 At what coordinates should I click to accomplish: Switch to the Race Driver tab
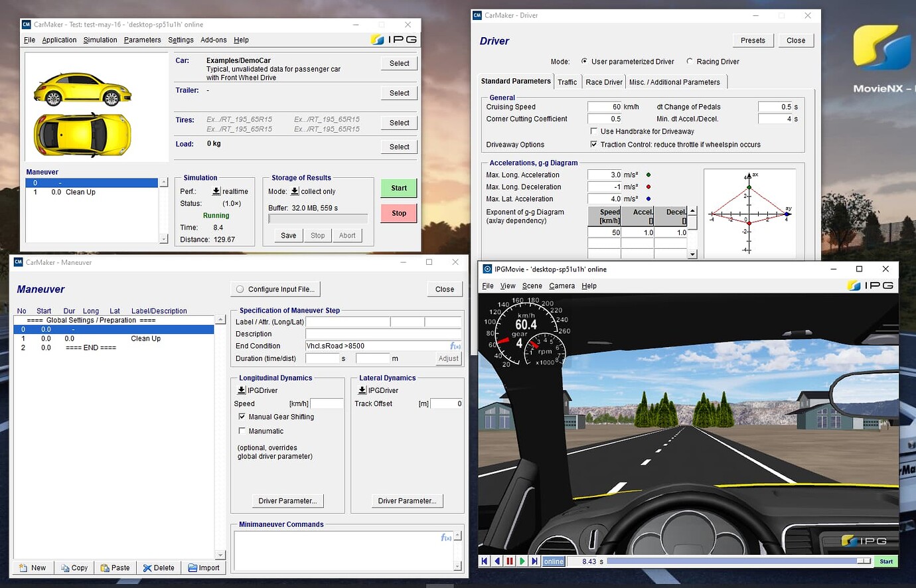604,82
